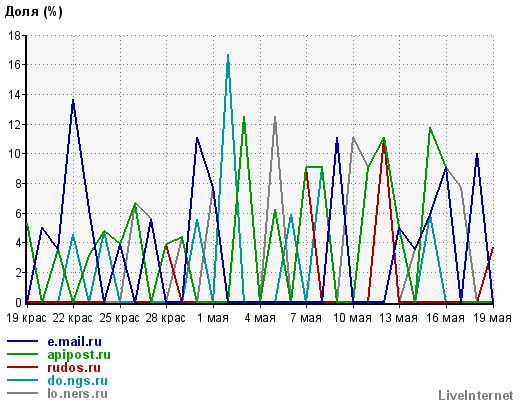Viewport: 520px width, 405px height.
Task: Select the 22 крас date label
Action: tap(73, 318)
